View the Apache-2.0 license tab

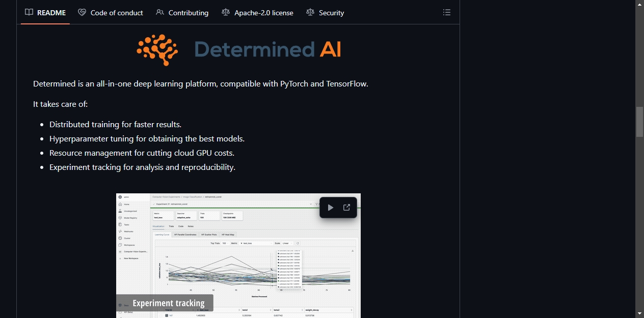(258, 13)
